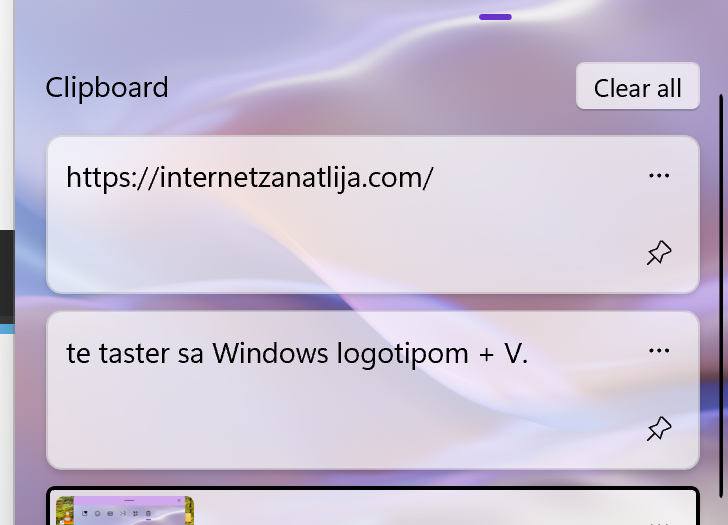728x525 pixels.
Task: Click the vertical scrollbar of the clipboard list
Action: pos(721,296)
